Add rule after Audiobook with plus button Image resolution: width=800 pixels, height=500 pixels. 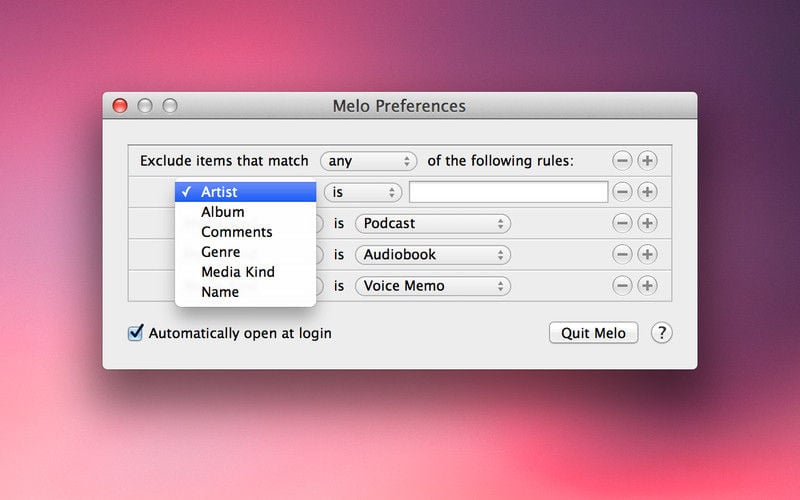647,254
